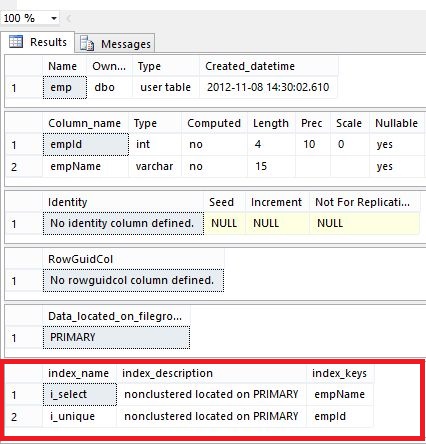
Task: Switch to the Results tab
Action: (x=38, y=42)
